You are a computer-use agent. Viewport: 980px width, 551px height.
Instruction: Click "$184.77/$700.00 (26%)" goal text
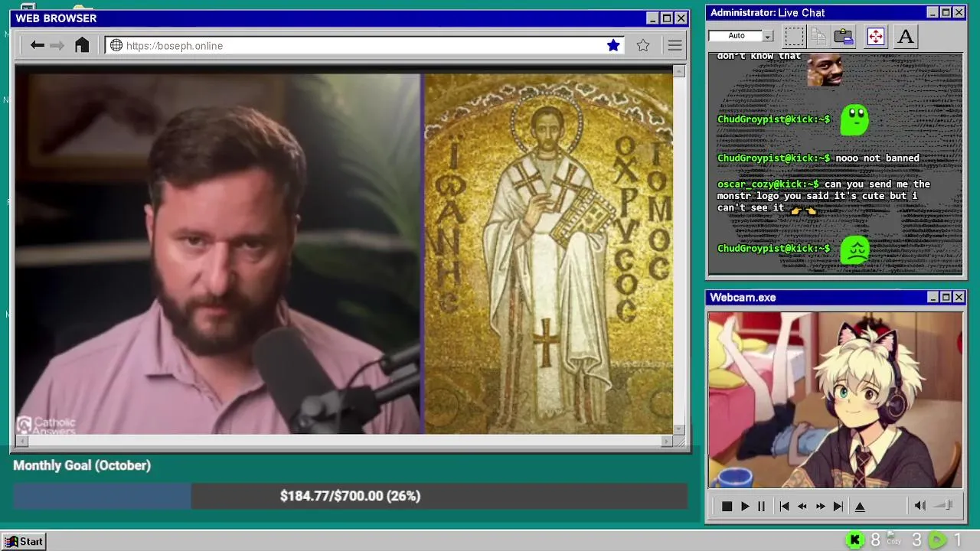(x=350, y=496)
